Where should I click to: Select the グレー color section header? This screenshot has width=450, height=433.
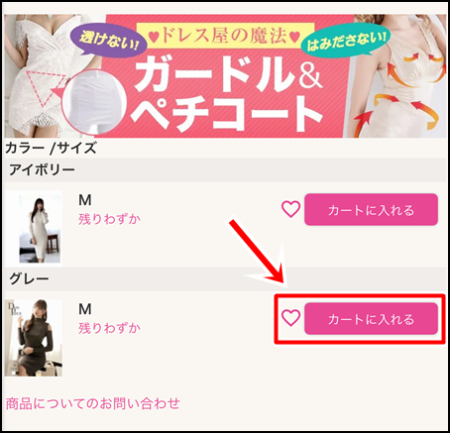click(x=225, y=279)
